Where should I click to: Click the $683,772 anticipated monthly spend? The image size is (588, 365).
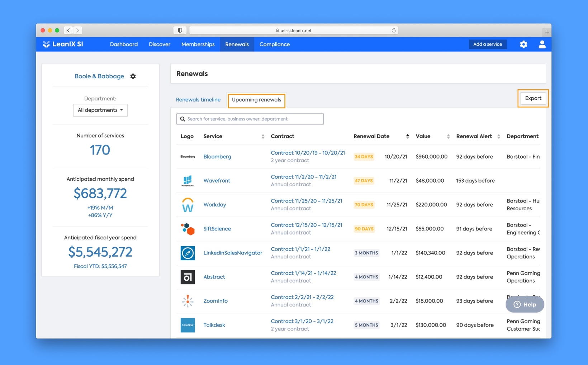(x=100, y=193)
